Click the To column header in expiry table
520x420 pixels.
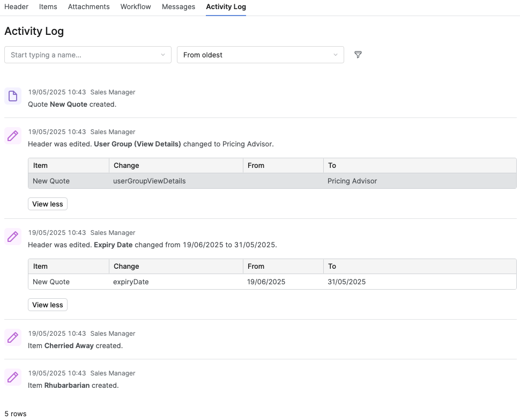pos(332,267)
